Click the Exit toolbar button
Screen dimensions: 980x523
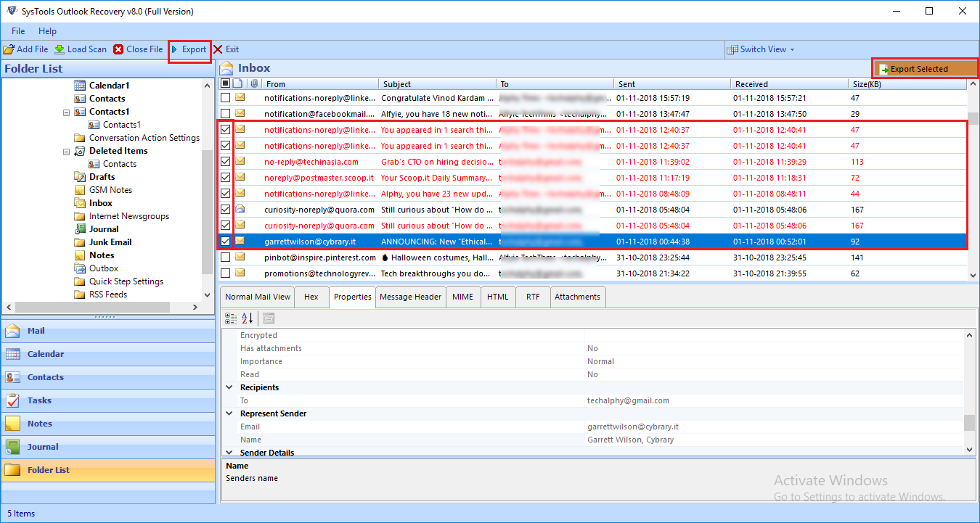tap(226, 49)
